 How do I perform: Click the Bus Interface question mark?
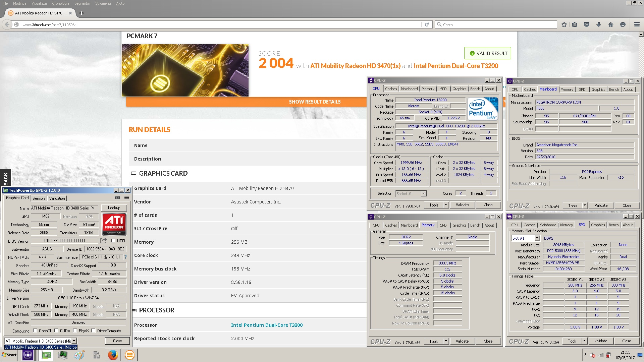pyautogui.click(x=125, y=257)
